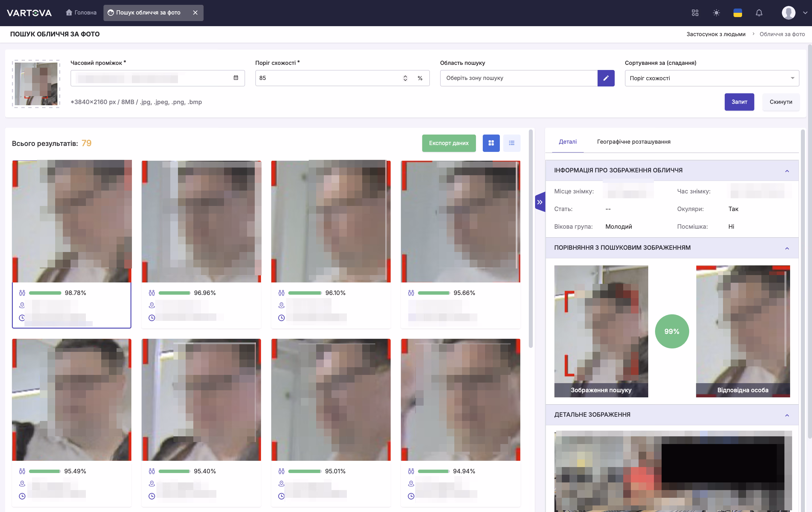Viewport: 812px width, 512px height.
Task: Collapse Детальне зображення section
Action: point(787,415)
